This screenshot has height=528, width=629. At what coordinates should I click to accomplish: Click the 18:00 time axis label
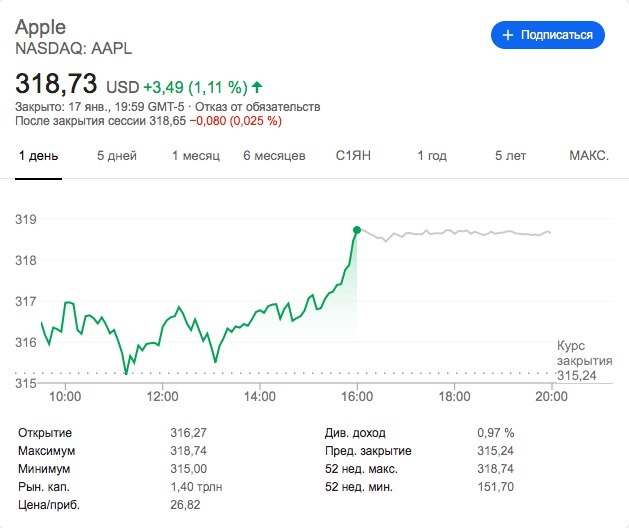pos(455,396)
